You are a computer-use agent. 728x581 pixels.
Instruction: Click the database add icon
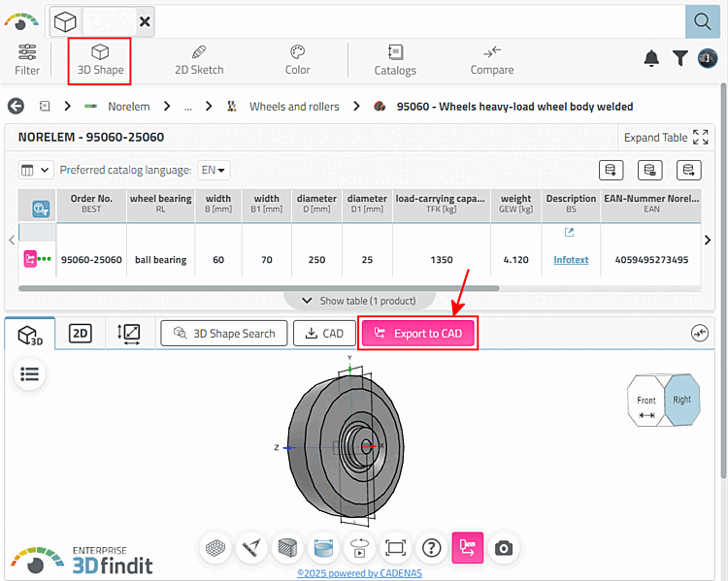(611, 171)
